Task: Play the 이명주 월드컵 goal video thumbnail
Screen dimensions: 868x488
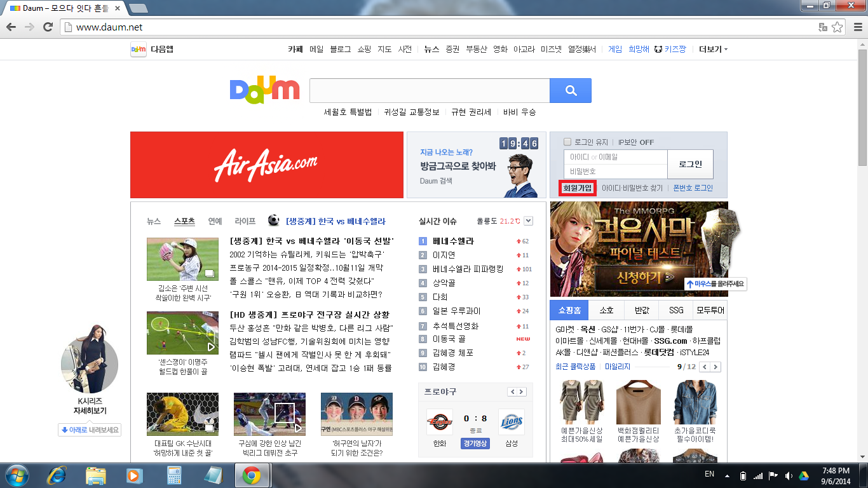Action: 182,333
